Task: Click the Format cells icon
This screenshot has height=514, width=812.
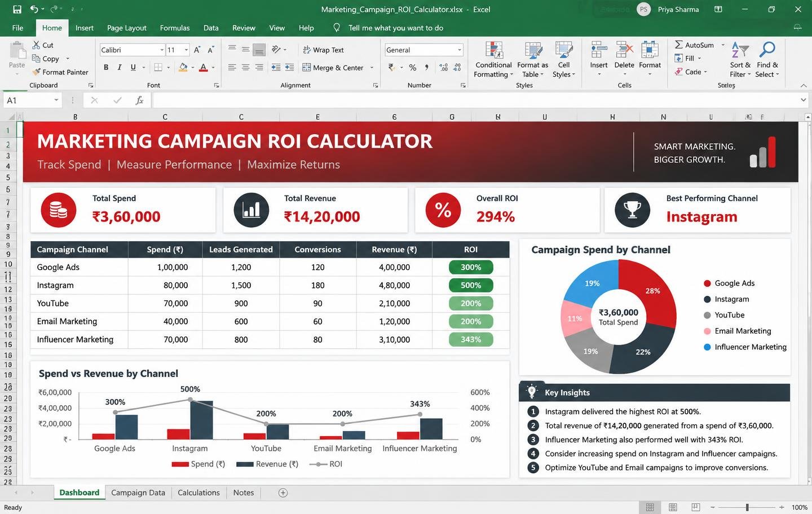Action: coord(650,50)
